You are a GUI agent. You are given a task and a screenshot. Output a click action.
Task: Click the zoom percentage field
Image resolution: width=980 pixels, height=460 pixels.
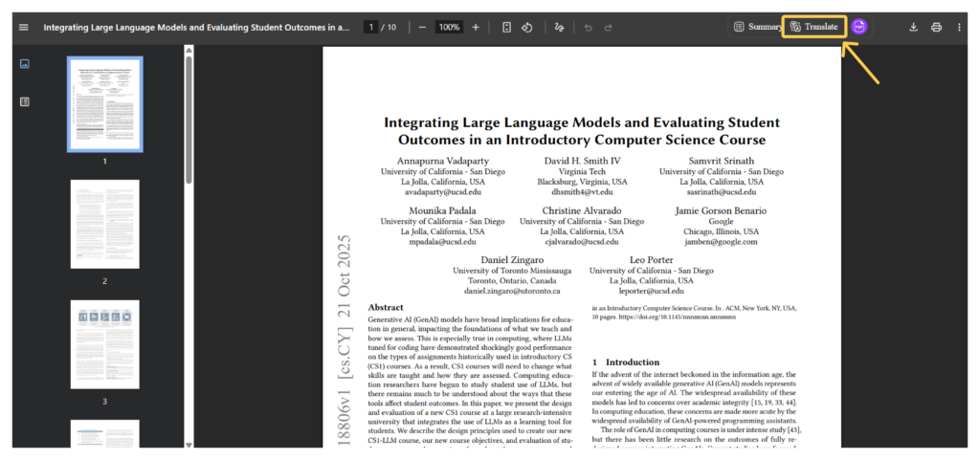coord(449,27)
